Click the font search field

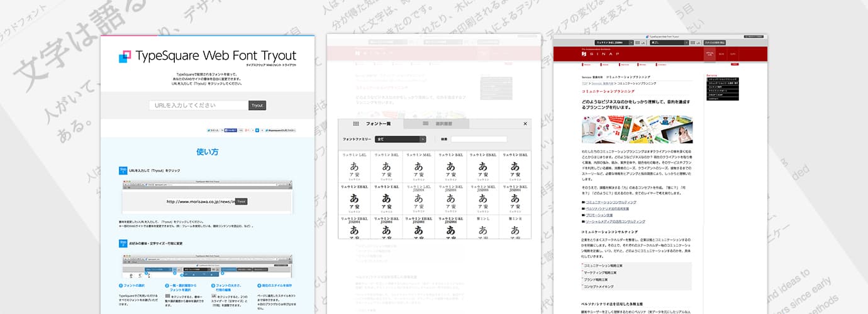point(478,139)
